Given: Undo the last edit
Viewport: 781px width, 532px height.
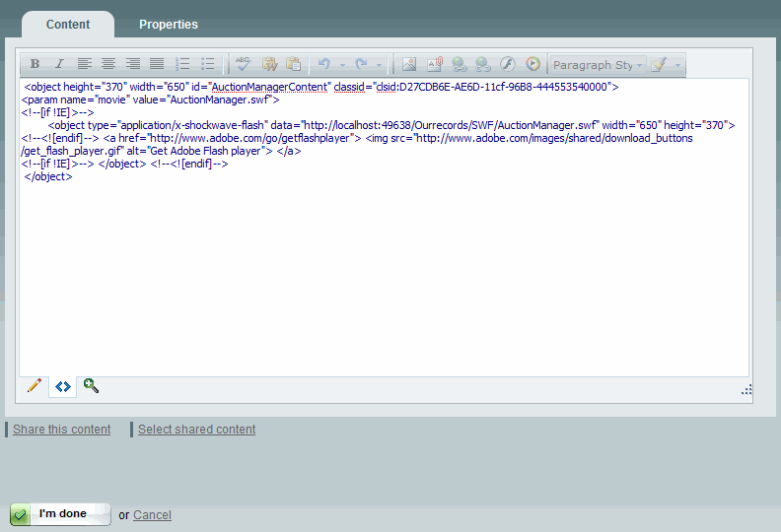Looking at the screenshot, I should coord(324,64).
